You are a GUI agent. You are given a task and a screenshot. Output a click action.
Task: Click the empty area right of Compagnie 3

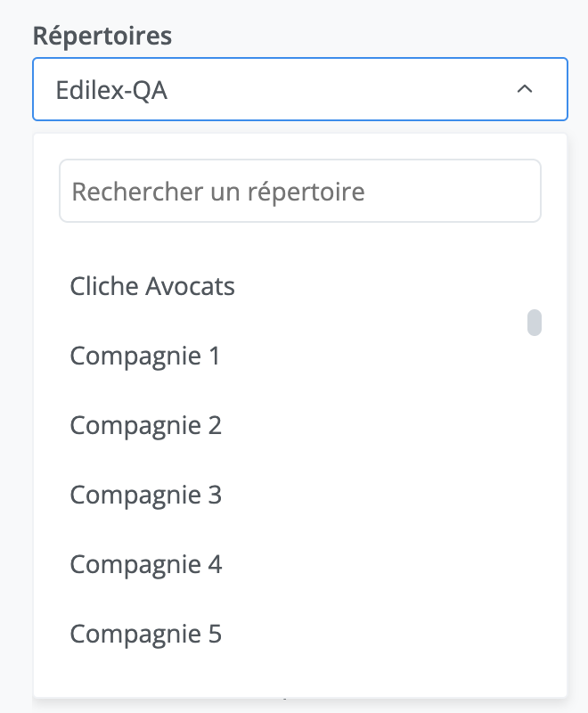click(374, 495)
